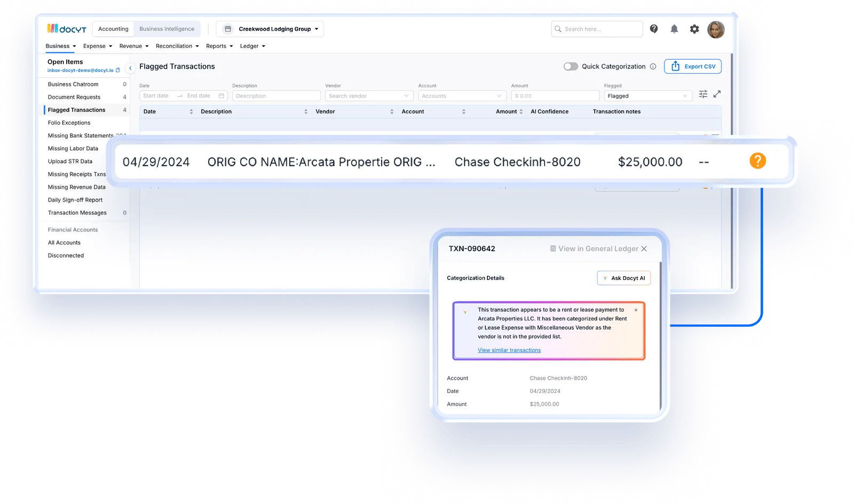Toggle Quick Categorization switch
The image size is (854, 504).
pos(571,67)
